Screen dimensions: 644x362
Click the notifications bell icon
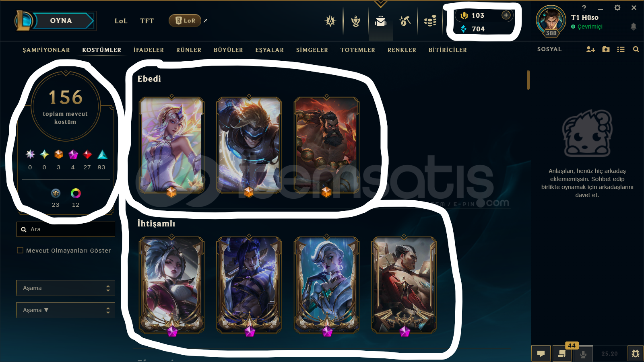633,27
